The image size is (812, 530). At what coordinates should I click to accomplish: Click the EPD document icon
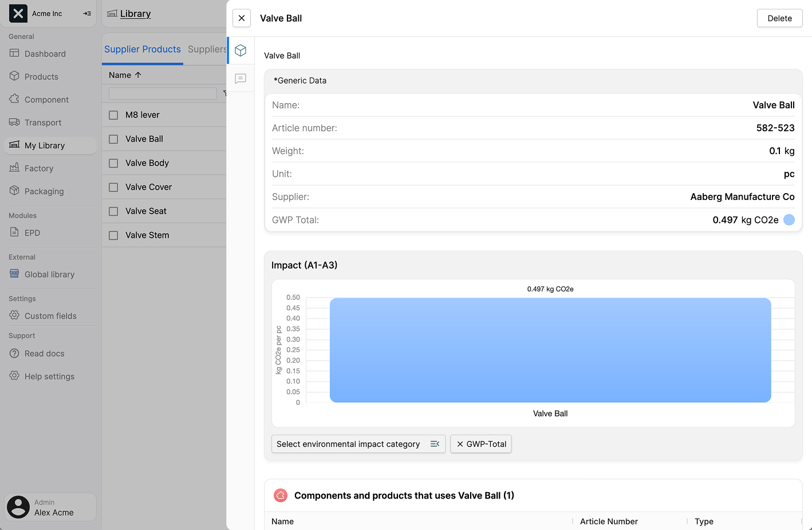click(x=14, y=233)
